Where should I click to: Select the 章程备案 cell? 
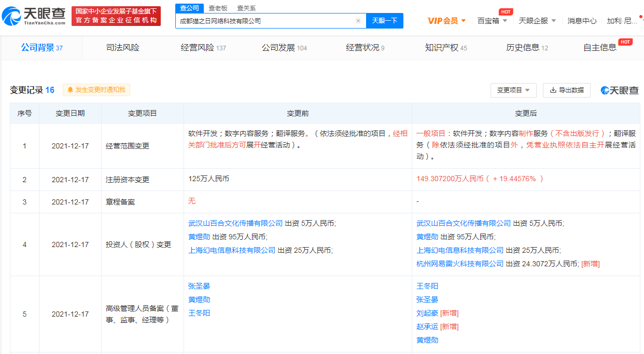143,202
